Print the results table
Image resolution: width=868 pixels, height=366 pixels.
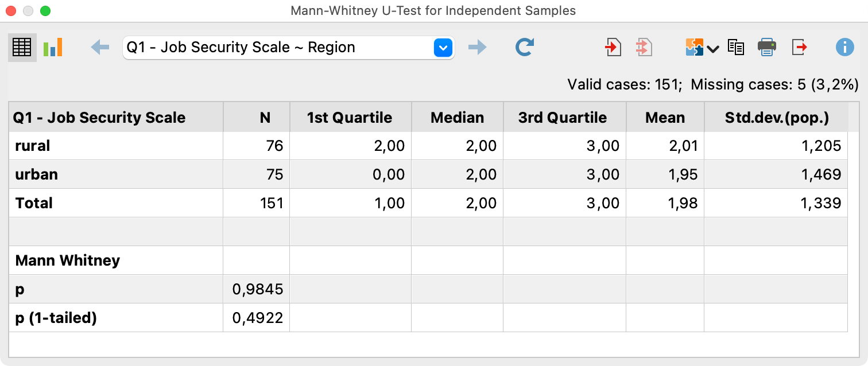(x=767, y=48)
